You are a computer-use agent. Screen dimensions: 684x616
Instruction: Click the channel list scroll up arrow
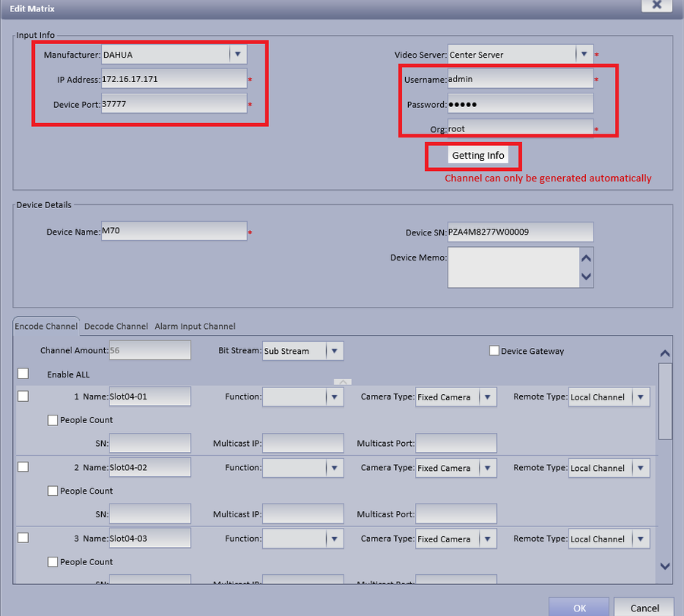665,353
